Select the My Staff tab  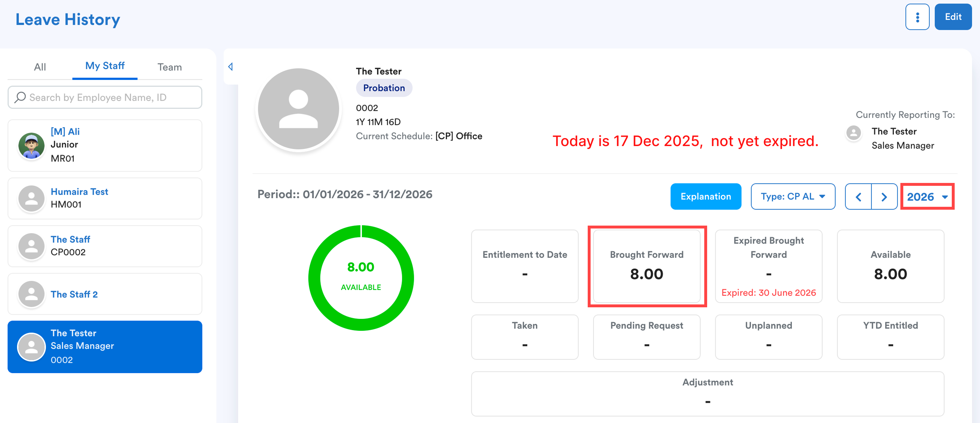coord(105,66)
